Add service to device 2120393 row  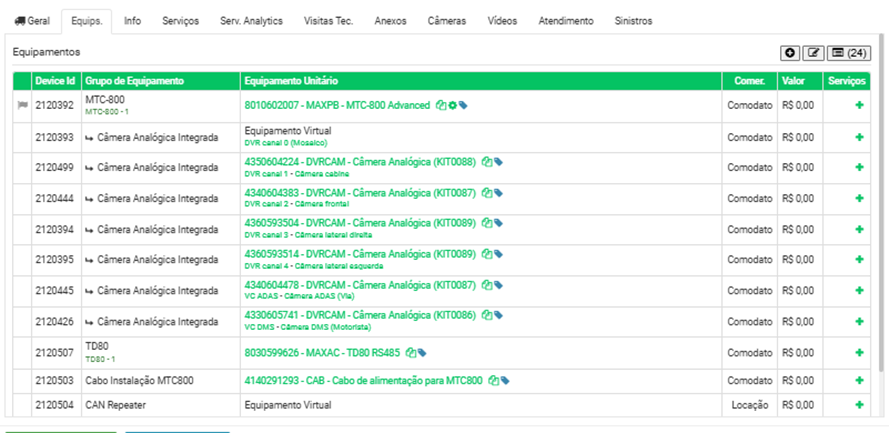click(x=859, y=137)
